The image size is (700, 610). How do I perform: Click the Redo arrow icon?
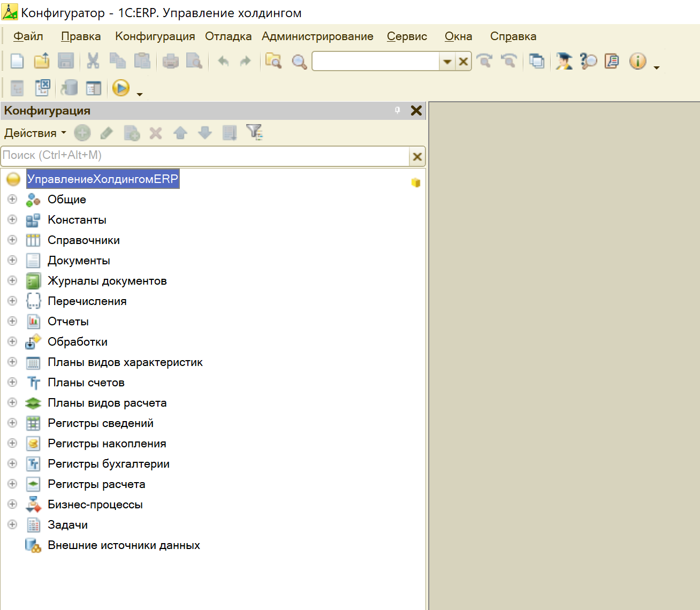pyautogui.click(x=245, y=62)
